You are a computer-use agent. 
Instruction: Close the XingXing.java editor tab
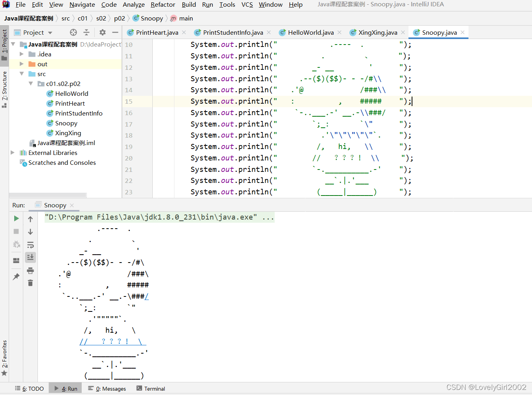point(403,32)
